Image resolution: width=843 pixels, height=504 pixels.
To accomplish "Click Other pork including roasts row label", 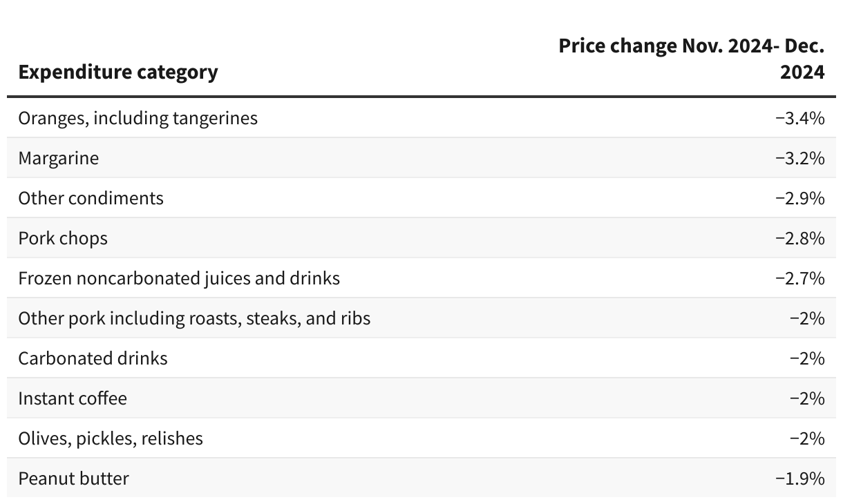I will point(194,318).
